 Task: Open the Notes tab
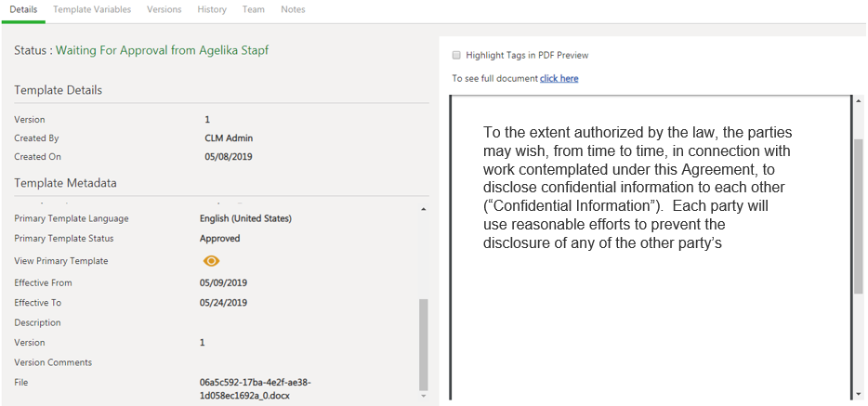(x=293, y=9)
